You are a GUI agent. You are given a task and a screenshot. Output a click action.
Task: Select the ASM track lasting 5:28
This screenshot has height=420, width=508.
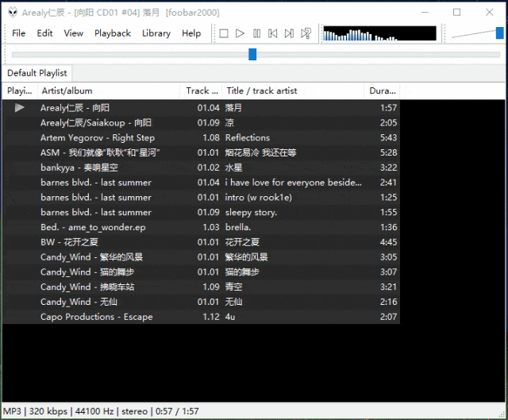pyautogui.click(x=201, y=152)
